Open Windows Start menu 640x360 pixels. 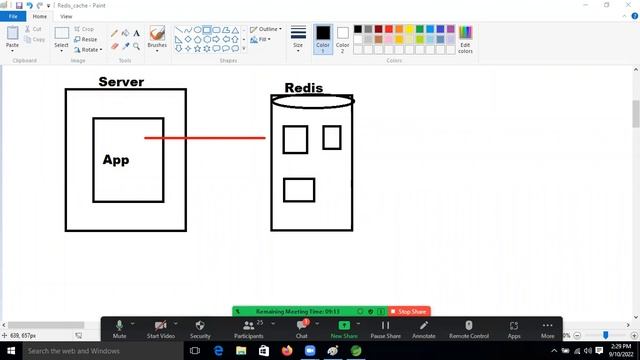click(11, 351)
